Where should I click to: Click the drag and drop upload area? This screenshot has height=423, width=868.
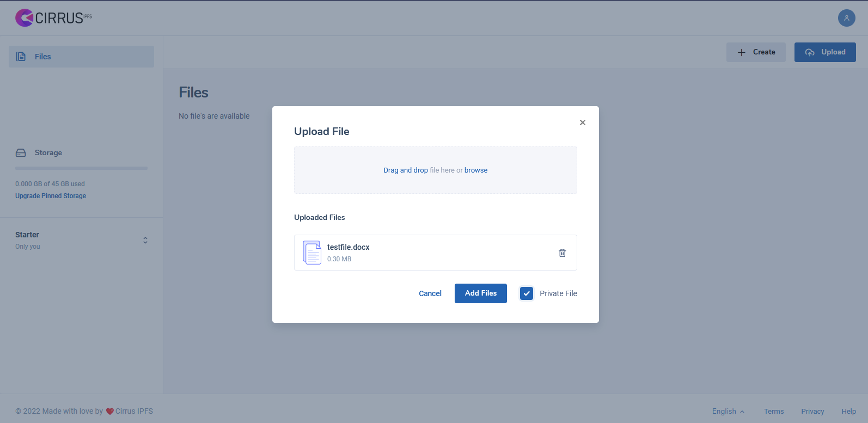pos(436,170)
